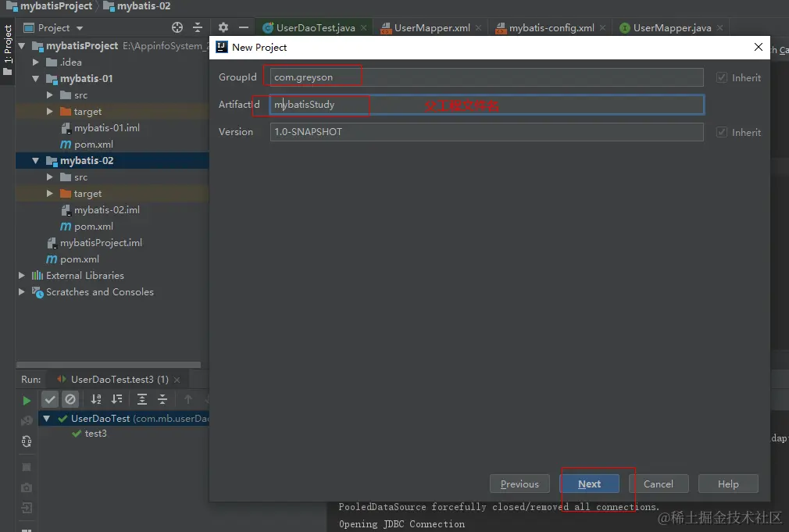Expand target folder under mybatis-01

click(50, 111)
